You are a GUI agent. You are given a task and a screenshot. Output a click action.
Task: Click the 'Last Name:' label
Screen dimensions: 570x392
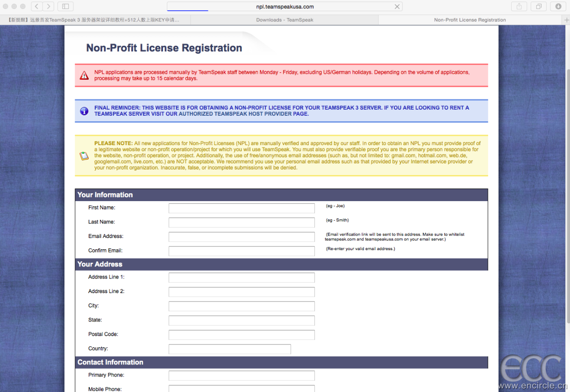(101, 222)
